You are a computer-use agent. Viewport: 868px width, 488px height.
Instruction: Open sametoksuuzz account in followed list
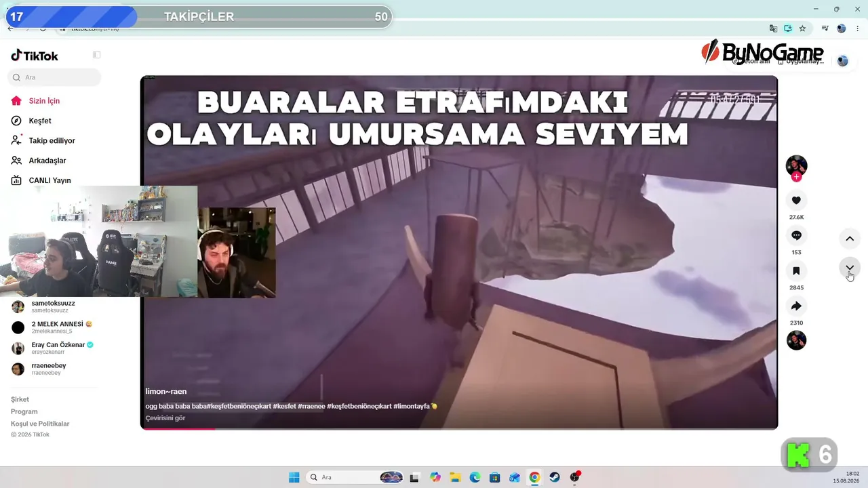53,306
